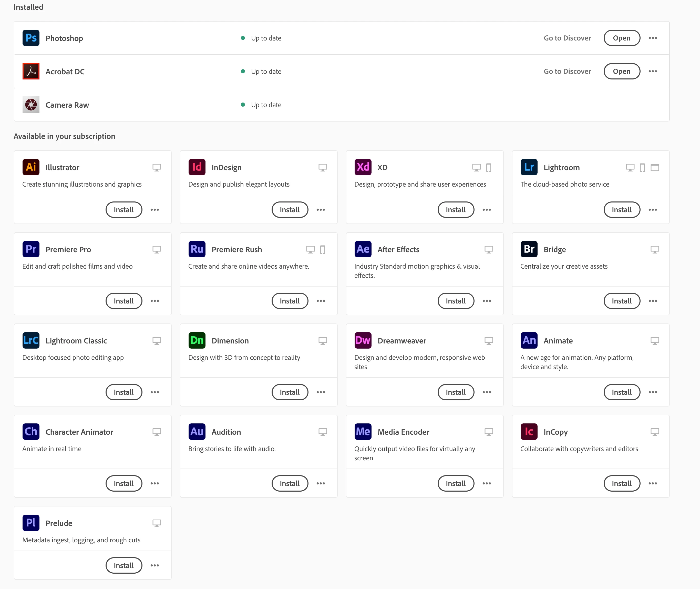Click the Animate An icon
This screenshot has width=700, height=589.
(x=529, y=340)
